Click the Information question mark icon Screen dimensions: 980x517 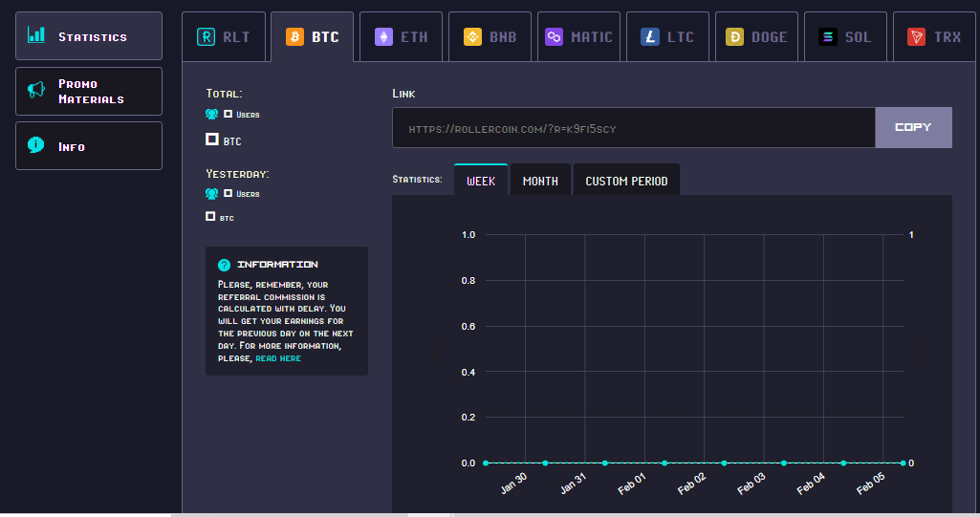coord(224,265)
